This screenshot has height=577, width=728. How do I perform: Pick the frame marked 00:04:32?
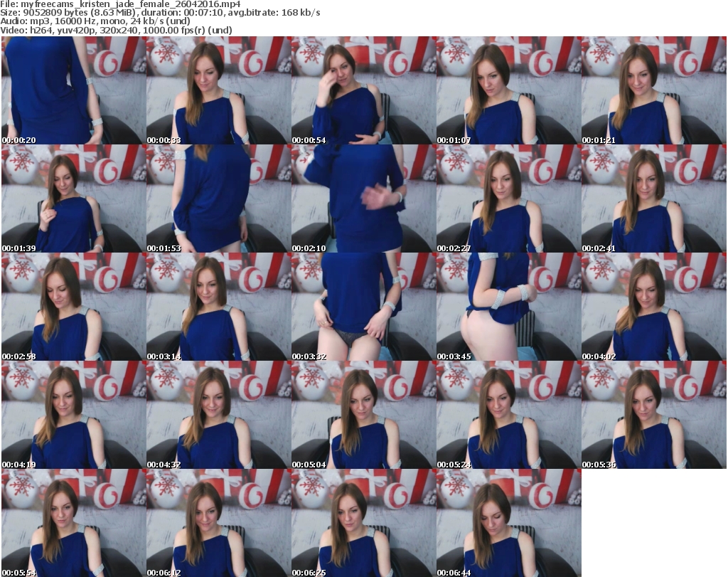pyautogui.click(x=219, y=415)
